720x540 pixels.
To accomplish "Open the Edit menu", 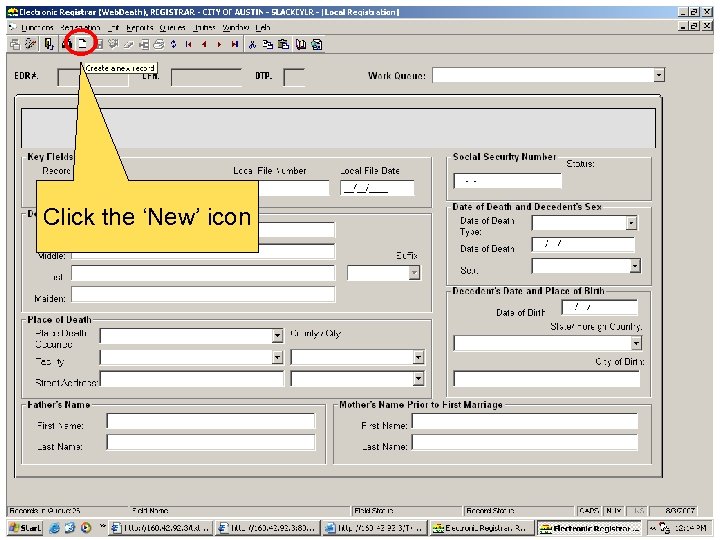I will (x=113, y=28).
